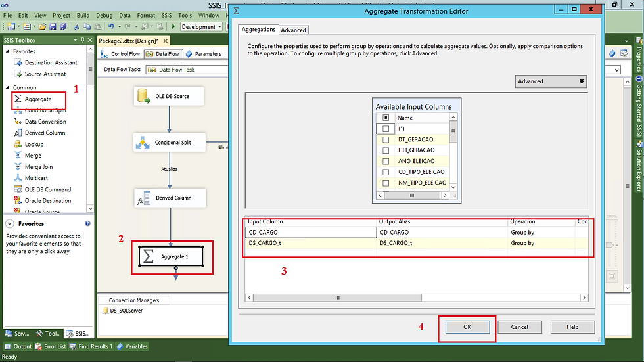This screenshot has height=362, width=644.
Task: Open the SSIS menu
Action: (166, 16)
